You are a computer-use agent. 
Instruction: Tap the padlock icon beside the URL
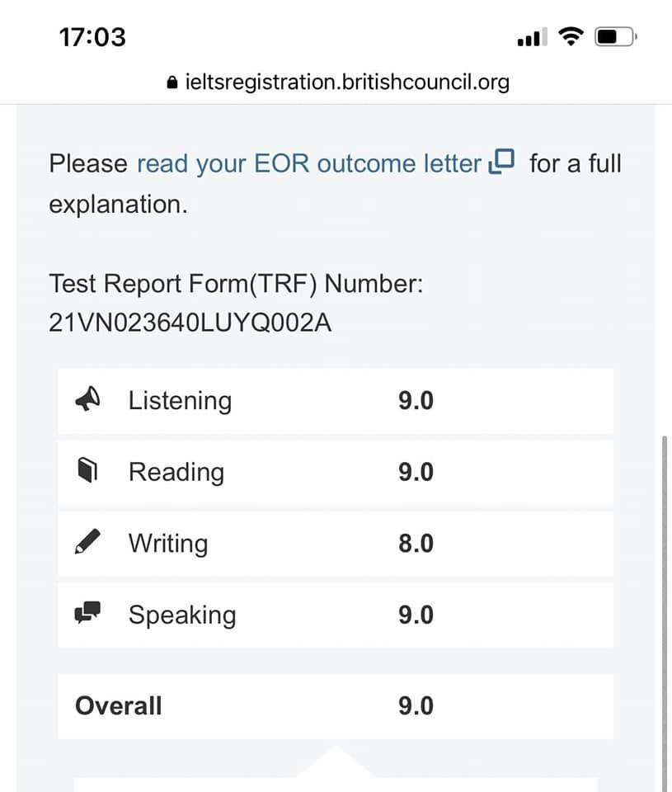[x=172, y=82]
